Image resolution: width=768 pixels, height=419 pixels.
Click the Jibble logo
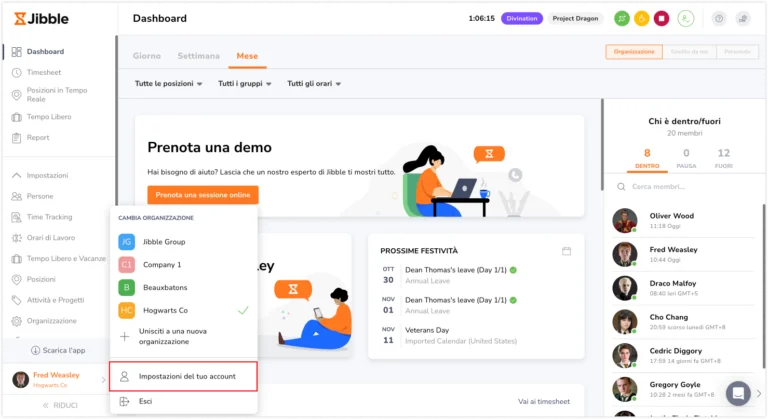pyautogui.click(x=41, y=19)
